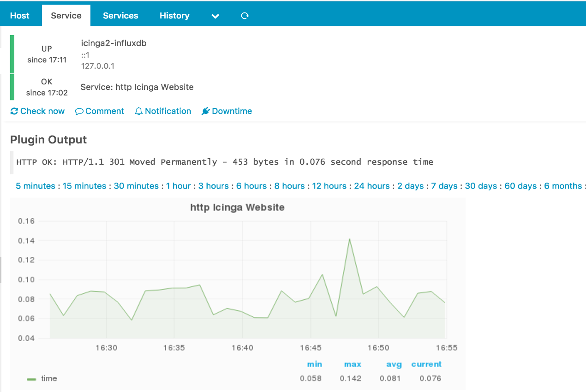
Task: Click the graph peak at 0.14
Action: 349,239
